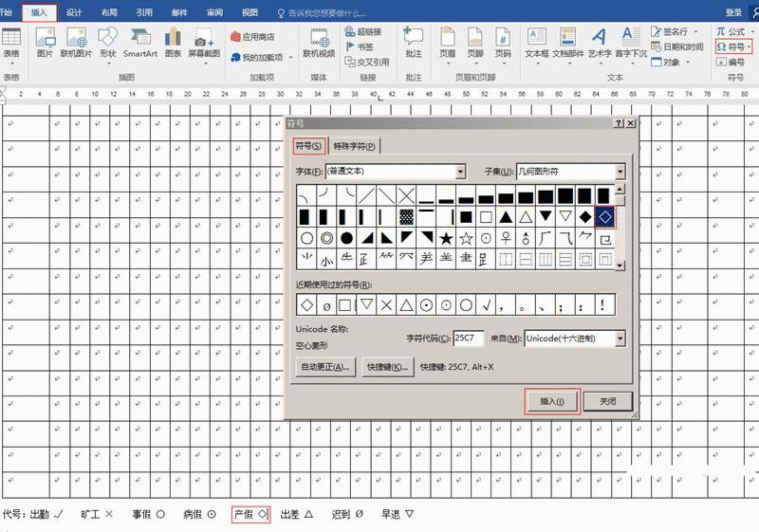Open 联机图片 online pictures tool
759x532 pixels.
coord(76,43)
